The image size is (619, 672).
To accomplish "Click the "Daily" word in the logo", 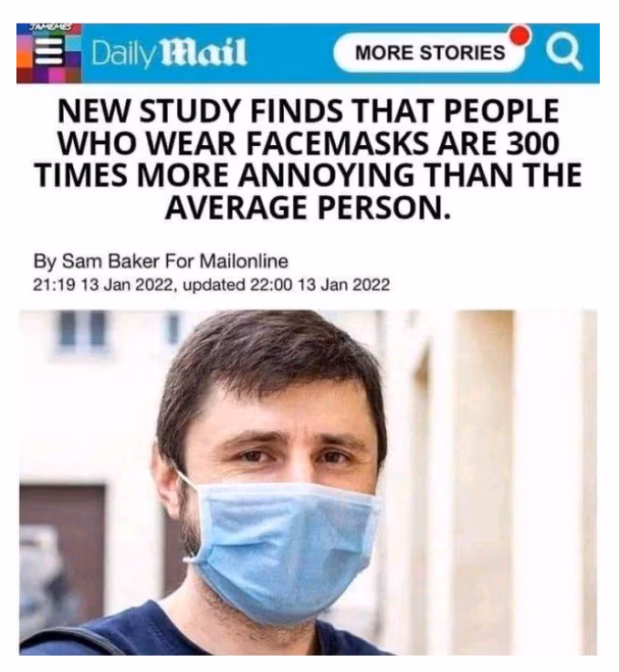I will [124, 54].
